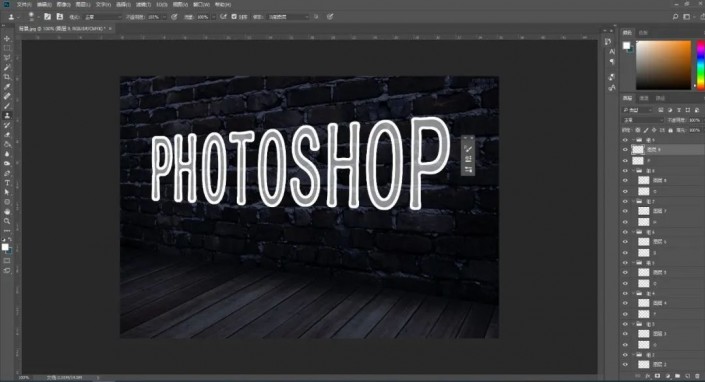
Task: Close the open document tab
Action: (110, 28)
